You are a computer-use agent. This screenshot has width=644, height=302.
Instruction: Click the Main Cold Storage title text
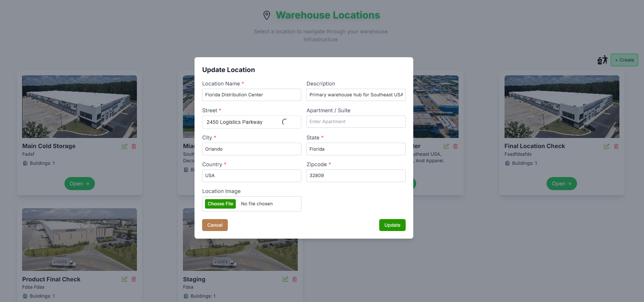[49, 146]
